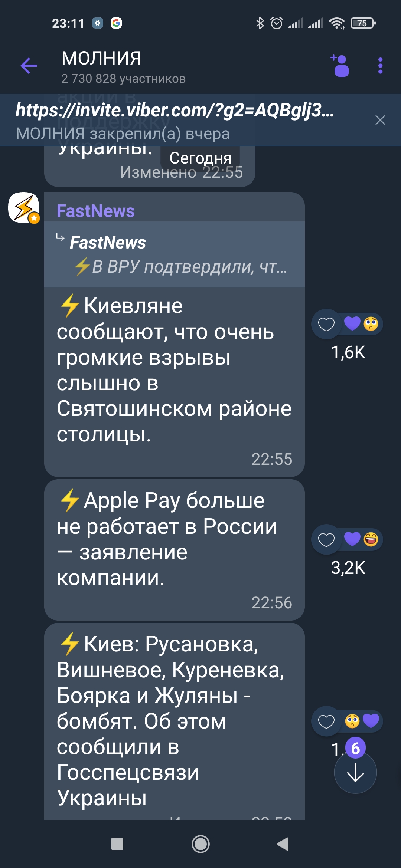
Task: Open the three-dot overflow menu
Action: [380, 66]
